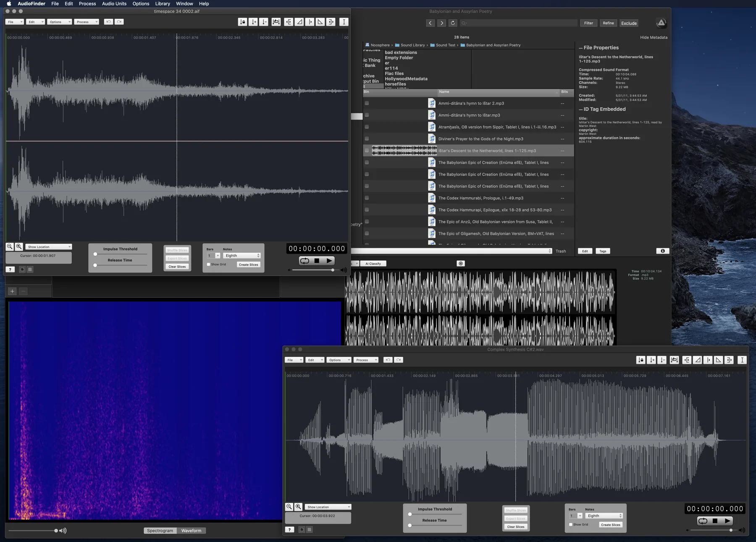Viewport: 756px width, 542px height.
Task: Click the info button in the metadata panel
Action: [x=663, y=251]
